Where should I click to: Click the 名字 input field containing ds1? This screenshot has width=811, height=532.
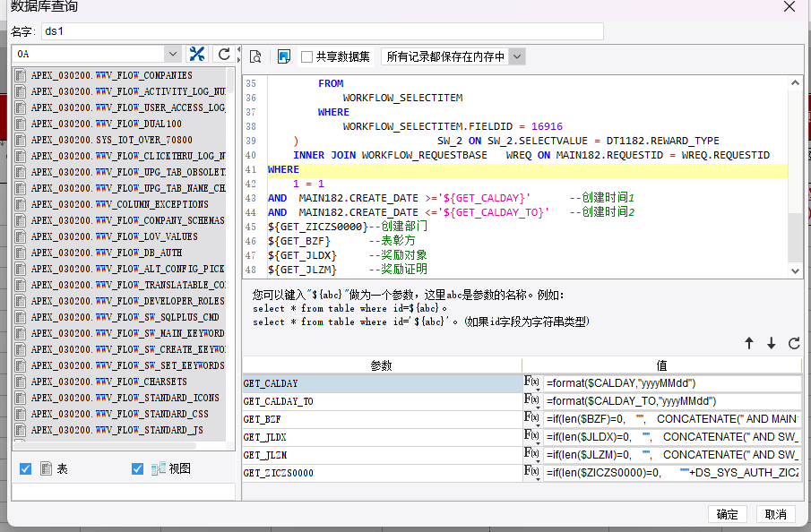click(323, 31)
